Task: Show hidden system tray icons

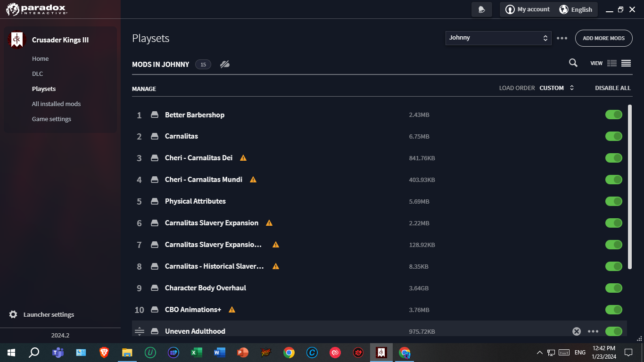Action: (x=539, y=353)
